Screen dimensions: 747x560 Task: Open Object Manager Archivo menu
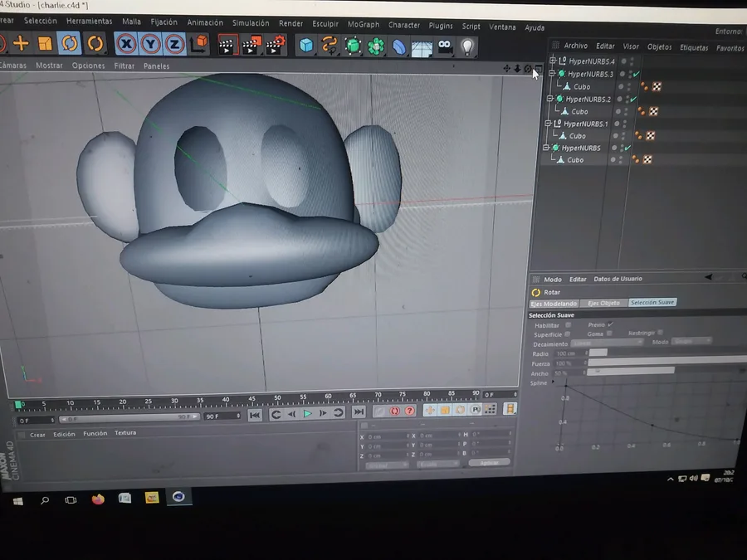point(575,46)
